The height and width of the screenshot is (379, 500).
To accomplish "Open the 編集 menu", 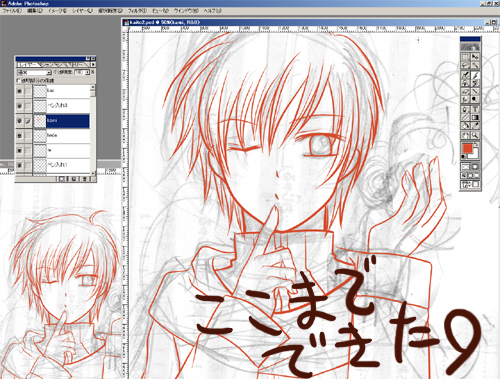I will 34,11.
